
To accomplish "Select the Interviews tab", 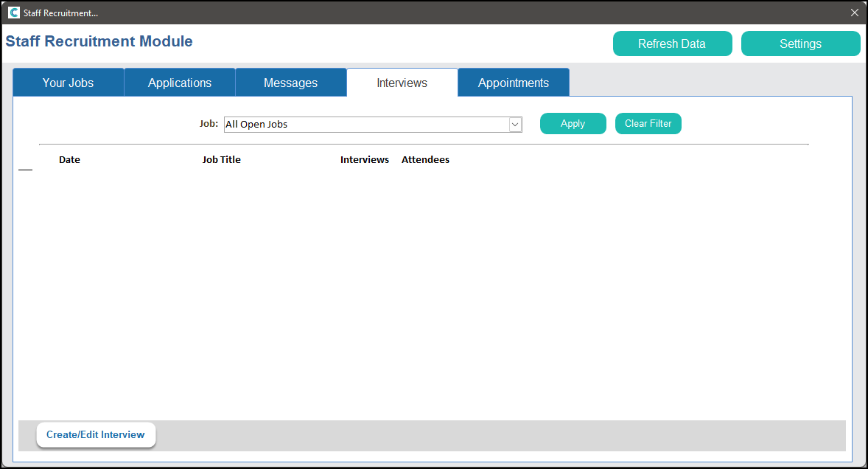I will tap(402, 83).
